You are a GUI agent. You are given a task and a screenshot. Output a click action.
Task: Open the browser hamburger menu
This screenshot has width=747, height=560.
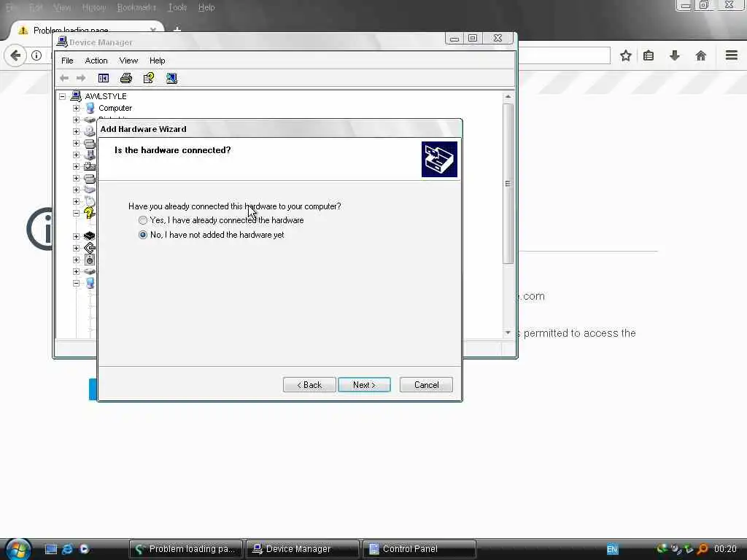(732, 55)
